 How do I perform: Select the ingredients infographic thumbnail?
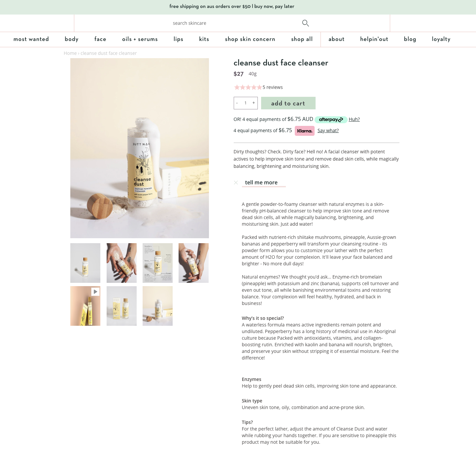point(157,263)
